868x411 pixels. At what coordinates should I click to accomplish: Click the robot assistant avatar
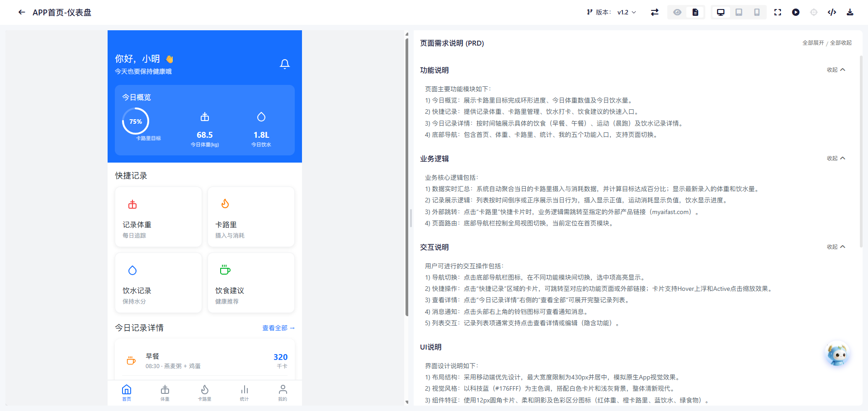click(x=837, y=355)
